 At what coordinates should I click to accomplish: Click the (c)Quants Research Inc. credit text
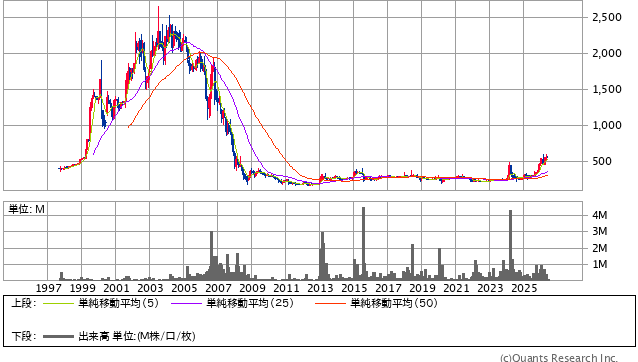(x=559, y=358)
